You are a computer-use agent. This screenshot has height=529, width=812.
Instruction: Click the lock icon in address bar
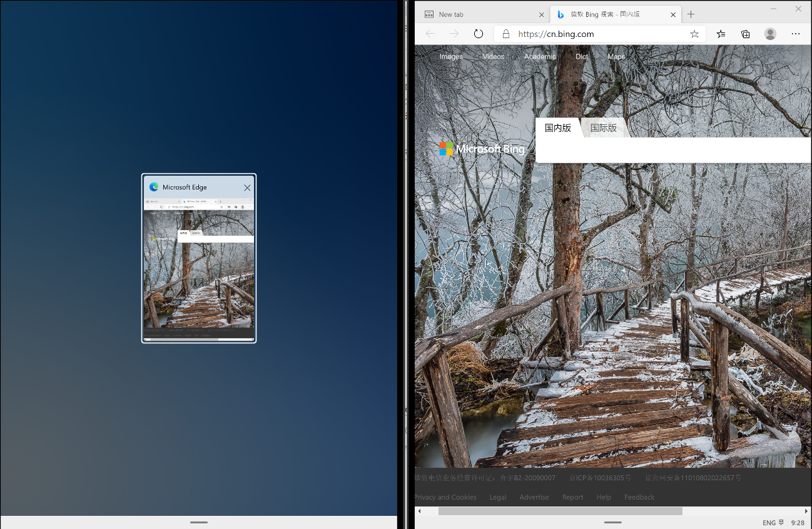505,34
